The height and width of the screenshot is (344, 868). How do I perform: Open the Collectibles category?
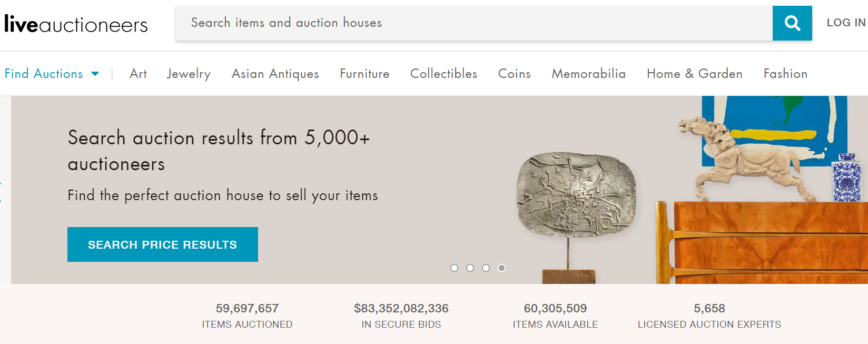tap(443, 74)
